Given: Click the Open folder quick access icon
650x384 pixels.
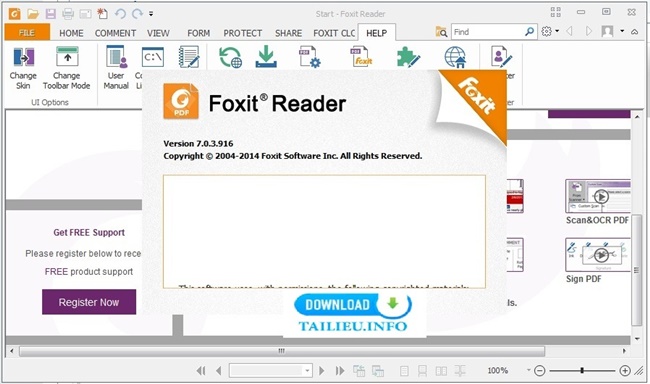Looking at the screenshot, I should click(33, 14).
